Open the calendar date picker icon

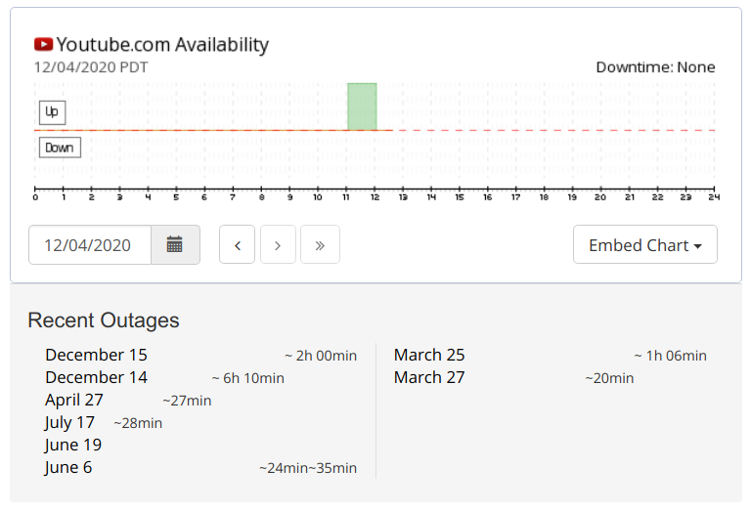point(175,245)
